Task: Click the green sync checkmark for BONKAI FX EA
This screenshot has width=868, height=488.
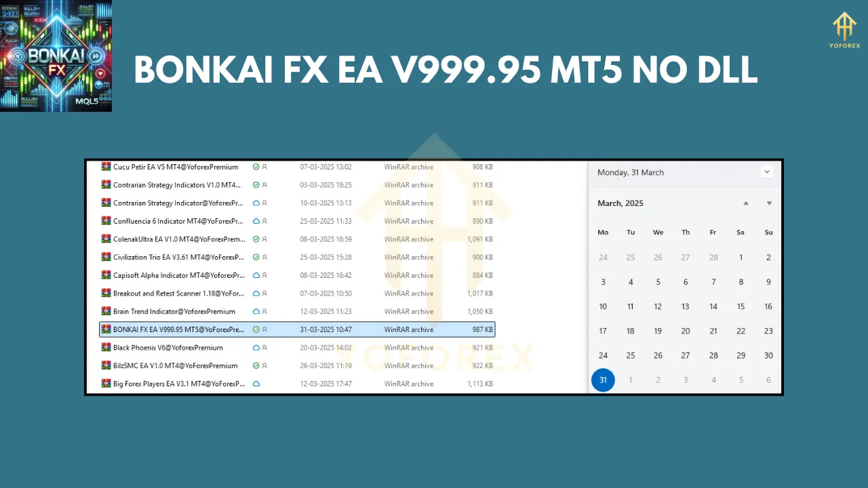Action: 256,329
